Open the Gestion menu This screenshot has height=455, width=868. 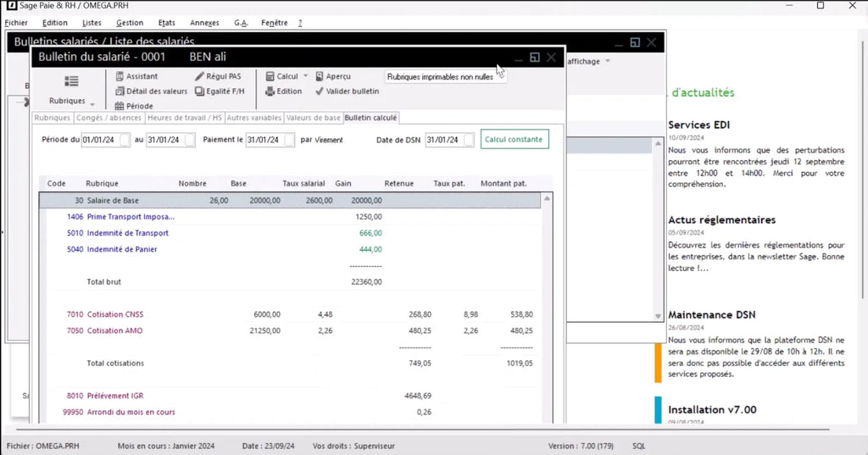(x=130, y=23)
